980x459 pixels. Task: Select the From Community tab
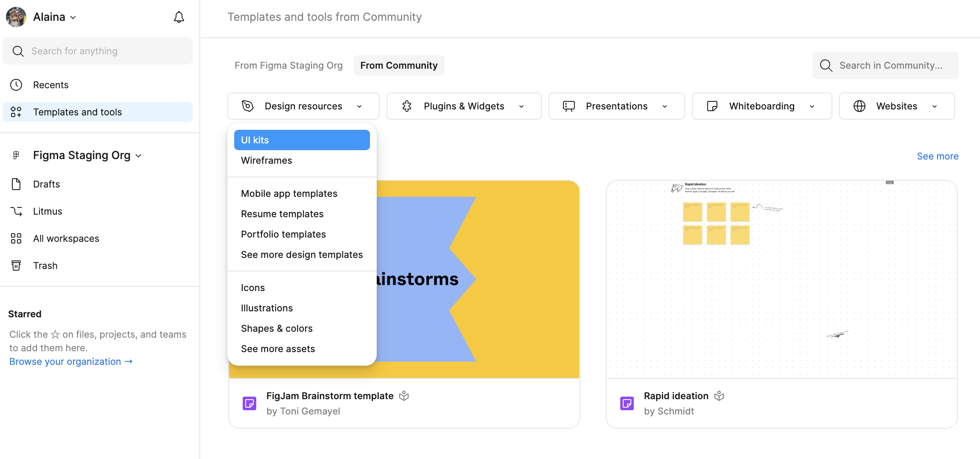[399, 65]
